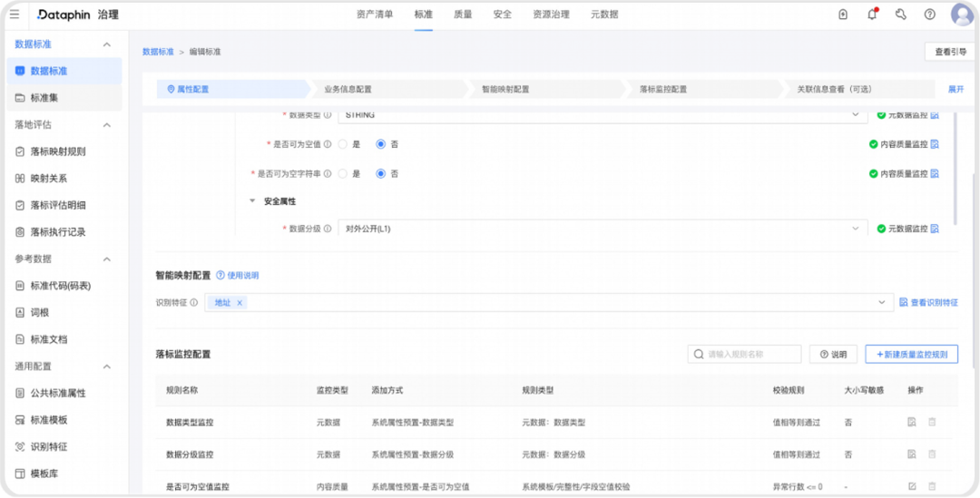Click the upload file icon in header
Screen dimensions: 980x498
pos(842,15)
